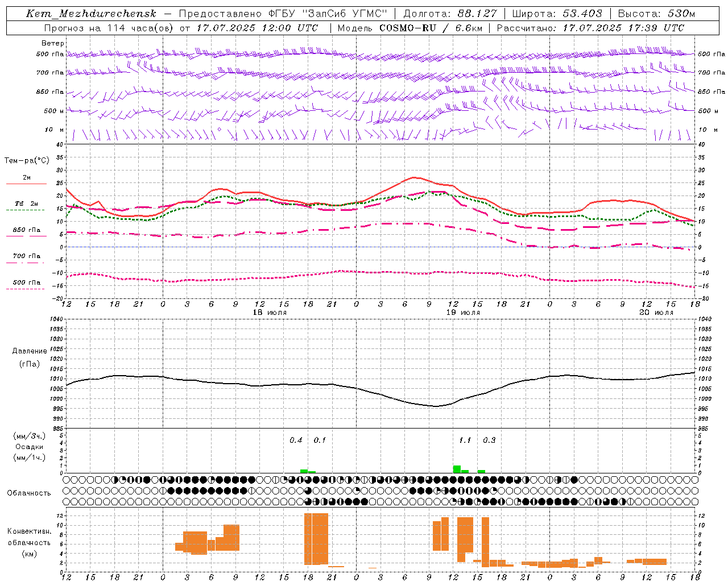Click the Тем-ра(°C) axis label
This screenshot has width=728, height=582.
(x=27, y=161)
